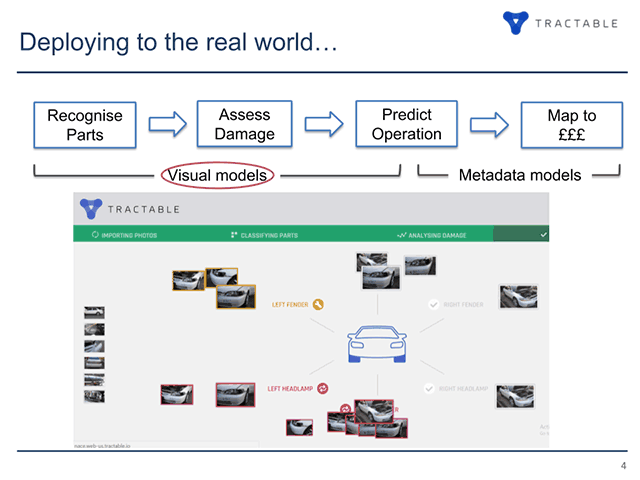
Task: Click the circled Visual models label
Action: [x=217, y=176]
